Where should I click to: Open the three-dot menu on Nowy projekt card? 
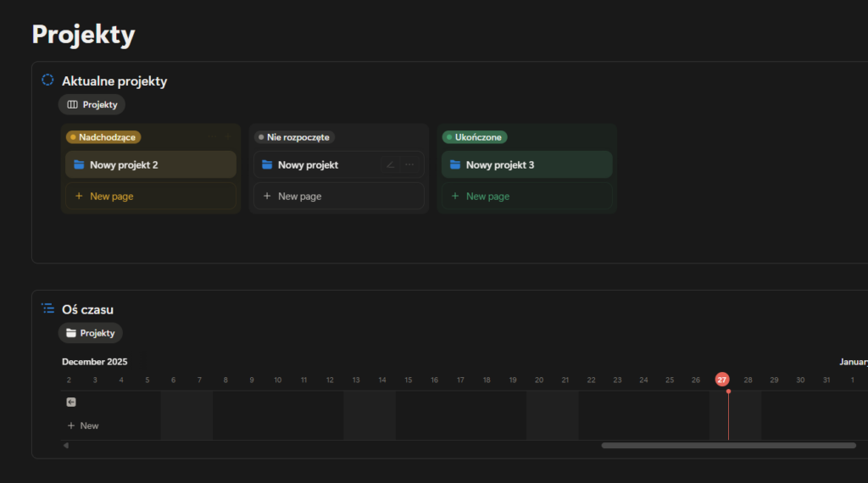pyautogui.click(x=409, y=165)
